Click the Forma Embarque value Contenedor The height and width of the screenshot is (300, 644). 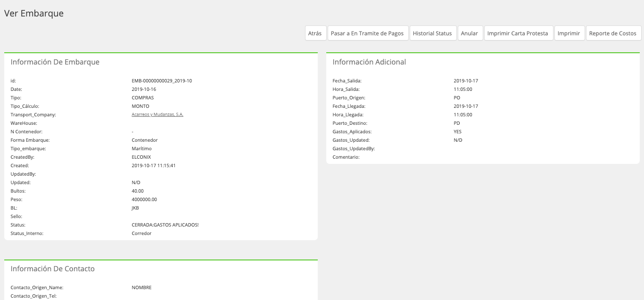(145, 140)
